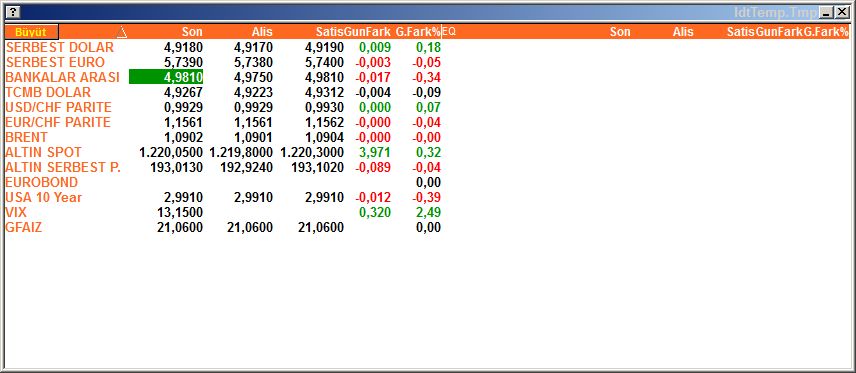Click SERBEST EURO sell price 5,7400
The height and width of the screenshot is (373, 856).
coord(324,62)
